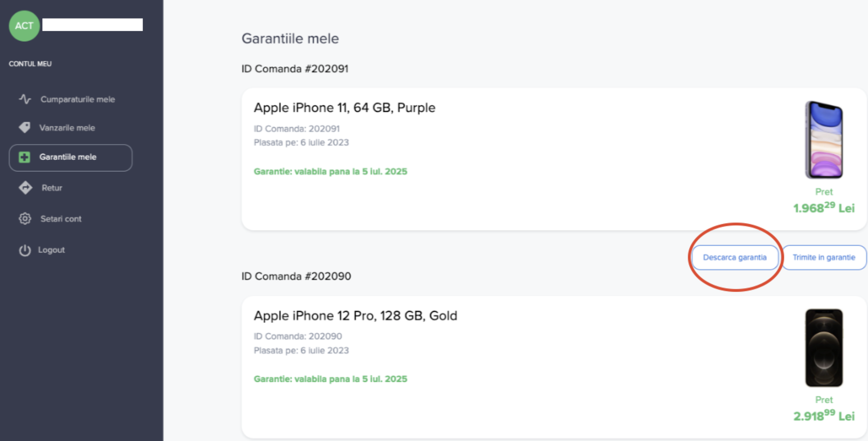868x441 pixels.
Task: Click the Retur arrow diamond icon
Action: [x=25, y=188]
